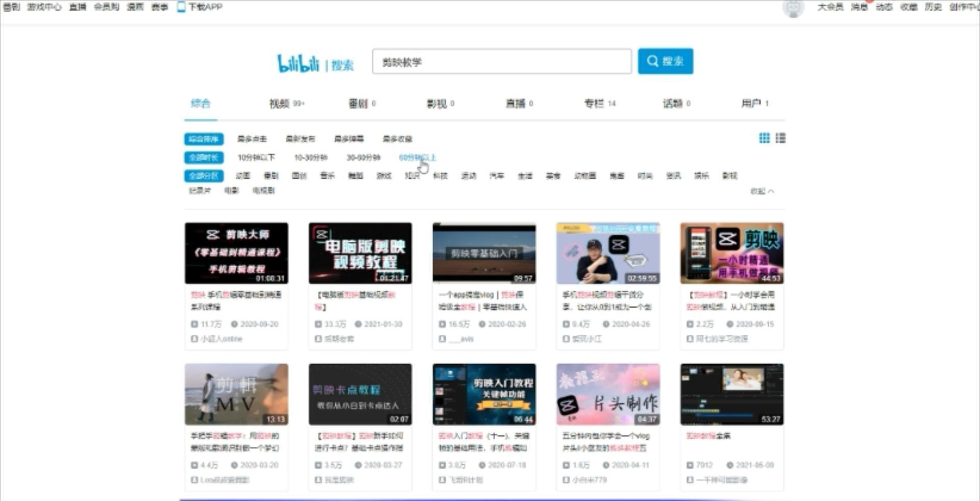This screenshot has height=501, width=980.
Task: Filter by the 生活 category
Action: [525, 176]
